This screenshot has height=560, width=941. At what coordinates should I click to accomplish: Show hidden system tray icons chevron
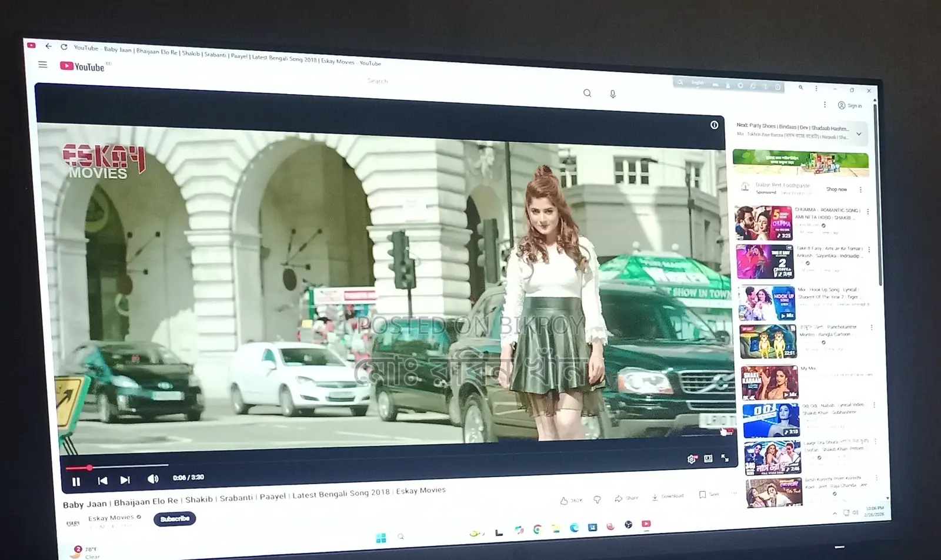pyautogui.click(x=835, y=513)
